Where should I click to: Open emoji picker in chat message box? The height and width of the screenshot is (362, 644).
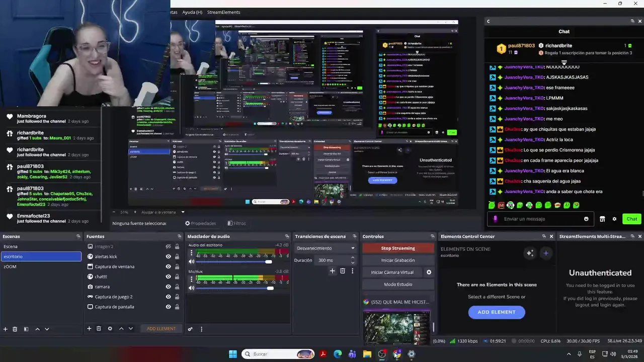tap(586, 219)
